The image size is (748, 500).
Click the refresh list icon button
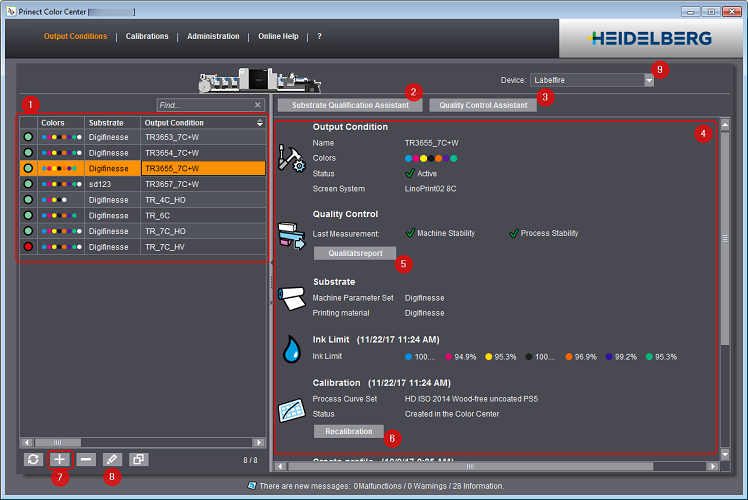33,459
